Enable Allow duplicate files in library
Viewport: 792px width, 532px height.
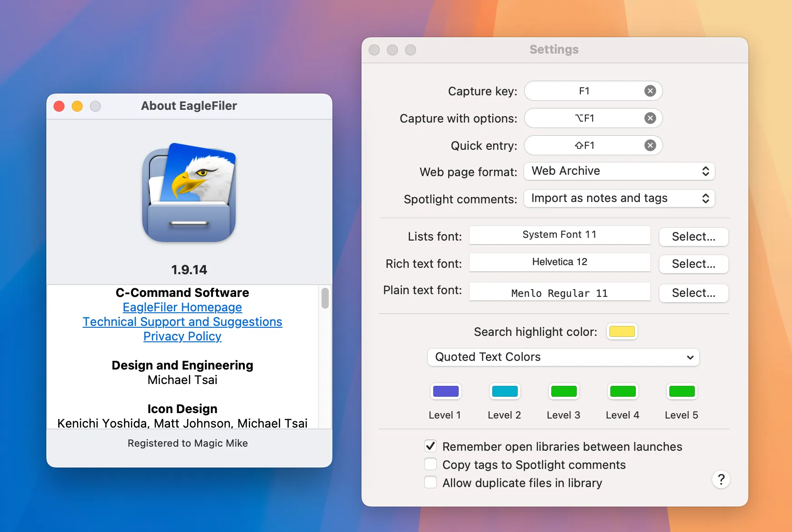[x=431, y=483]
